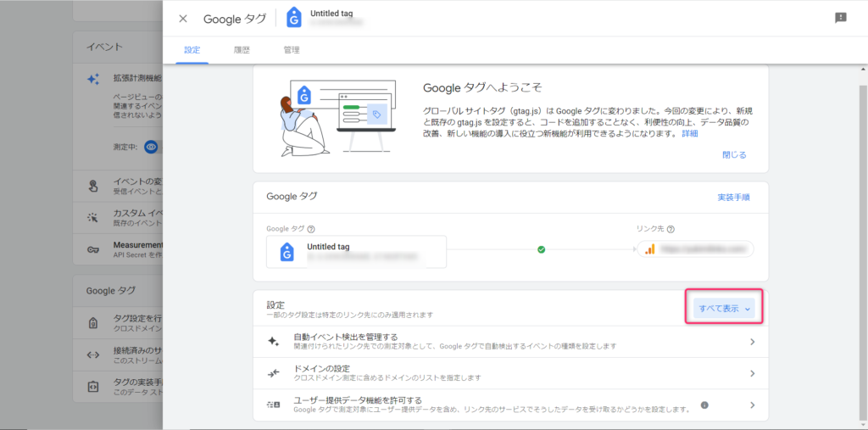Open the feedback icon in panel header
Screen dimensions: 868x430
(x=840, y=18)
